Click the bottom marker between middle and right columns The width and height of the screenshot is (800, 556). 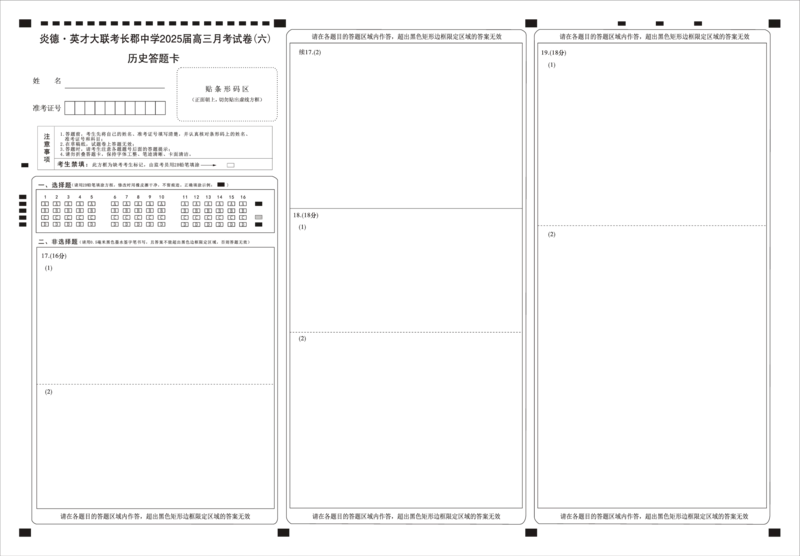pos(528,535)
